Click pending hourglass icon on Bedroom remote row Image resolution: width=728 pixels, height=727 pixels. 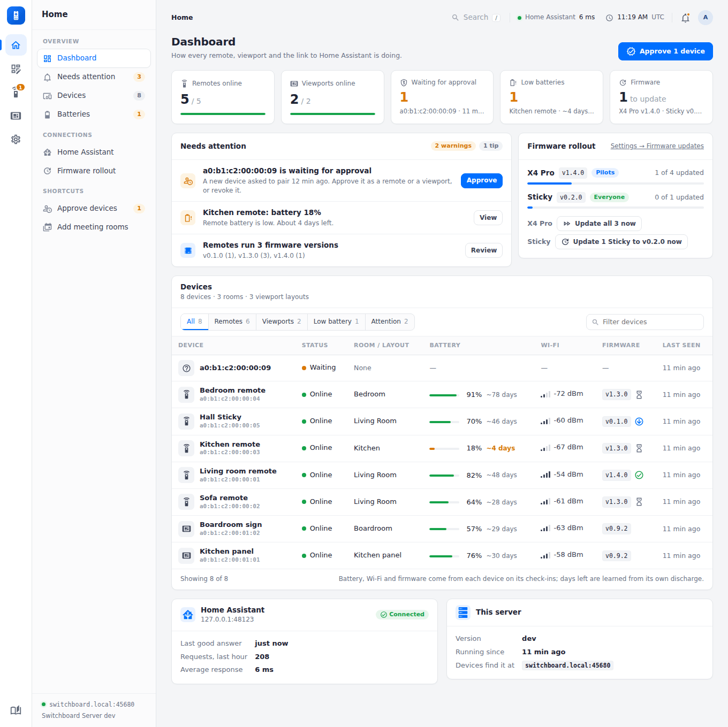pos(639,395)
